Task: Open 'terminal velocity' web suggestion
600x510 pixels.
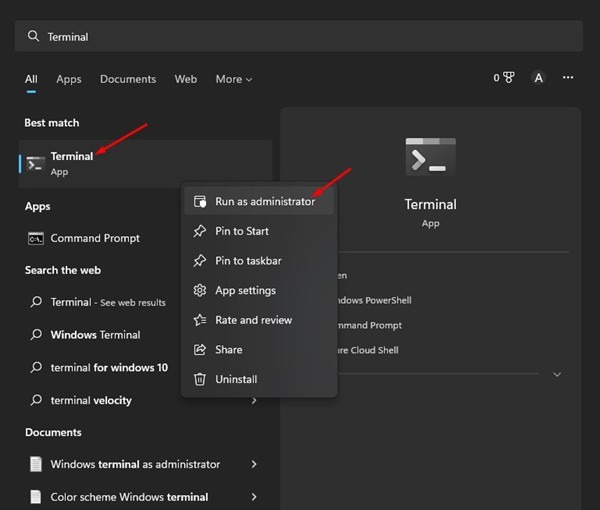Action: [91, 401]
